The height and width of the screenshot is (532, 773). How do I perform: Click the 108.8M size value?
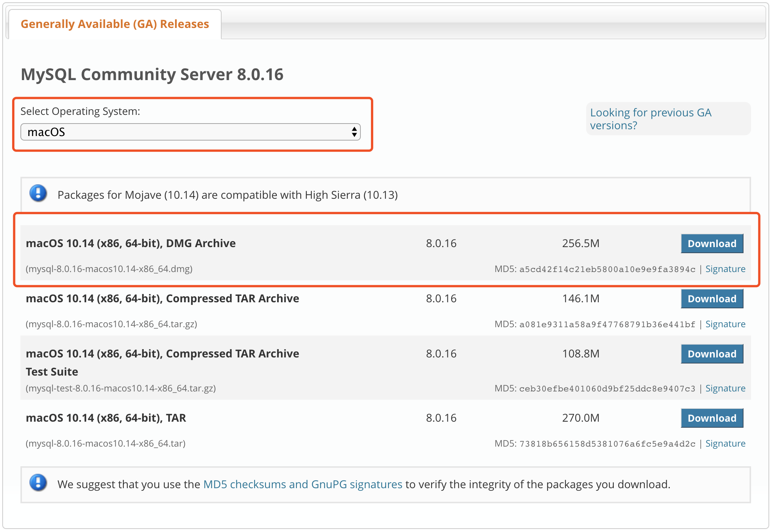point(581,353)
